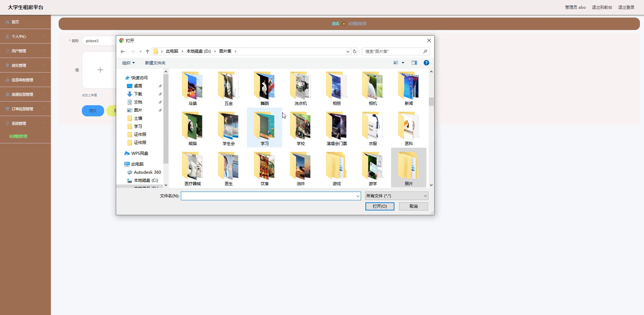Select the 相机 folder
The height and width of the screenshot is (315, 644).
point(373,88)
